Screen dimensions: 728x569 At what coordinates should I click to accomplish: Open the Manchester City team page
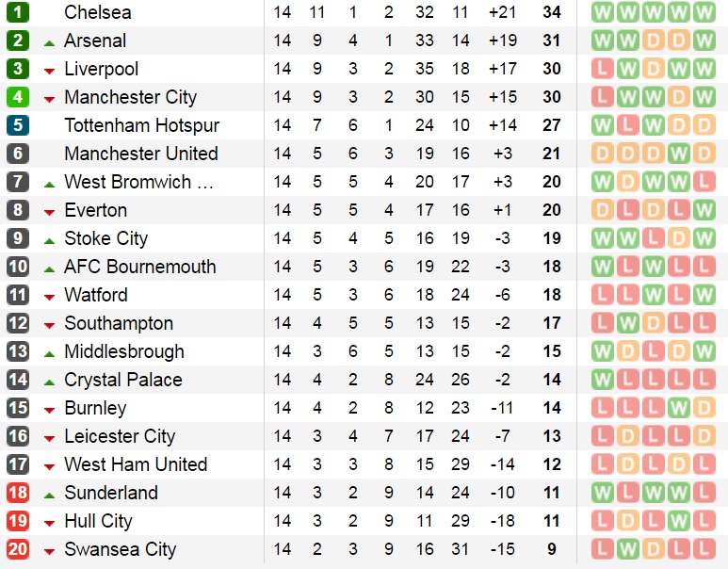tap(130, 97)
